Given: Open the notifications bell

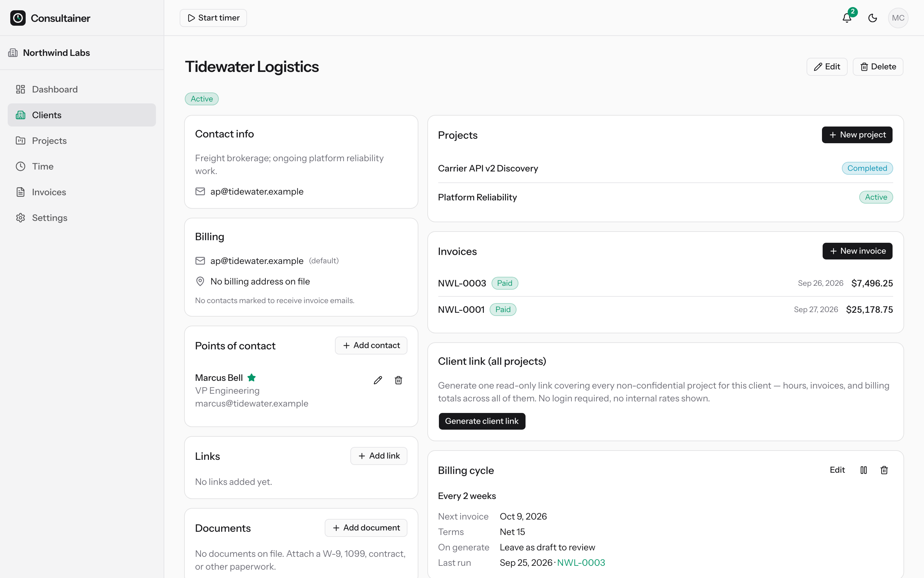Looking at the screenshot, I should click(847, 18).
